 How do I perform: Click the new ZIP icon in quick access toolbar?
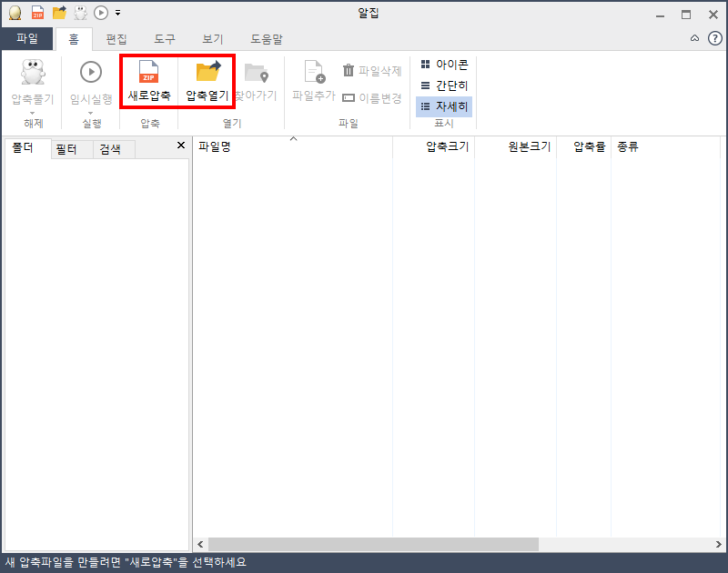click(37, 13)
